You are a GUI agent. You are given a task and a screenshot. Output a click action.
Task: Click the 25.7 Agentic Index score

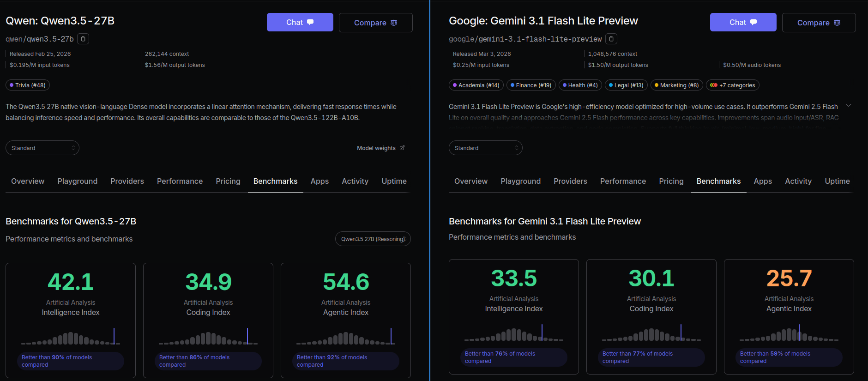789,278
